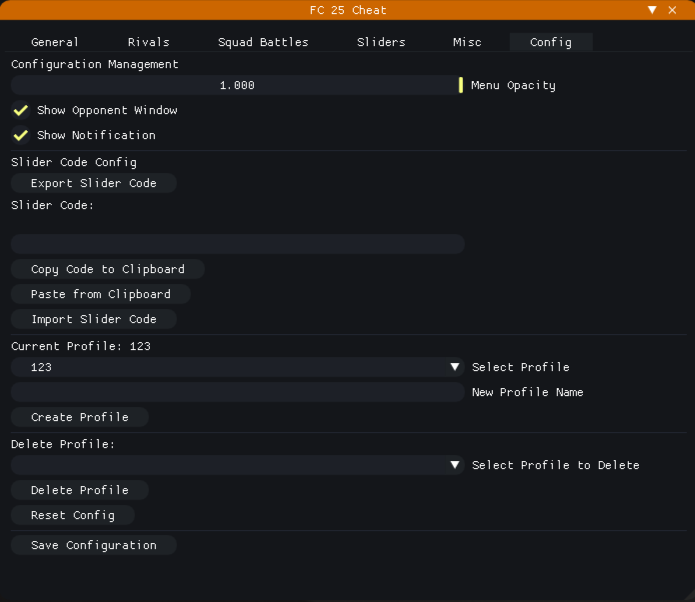This screenshot has height=602, width=695.
Task: Click Create Profile button
Action: [80, 417]
